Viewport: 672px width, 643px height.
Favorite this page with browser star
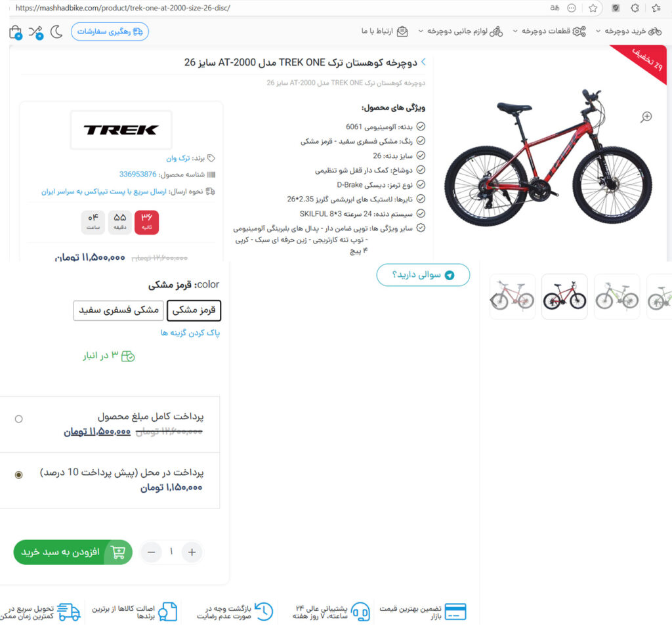tap(593, 8)
